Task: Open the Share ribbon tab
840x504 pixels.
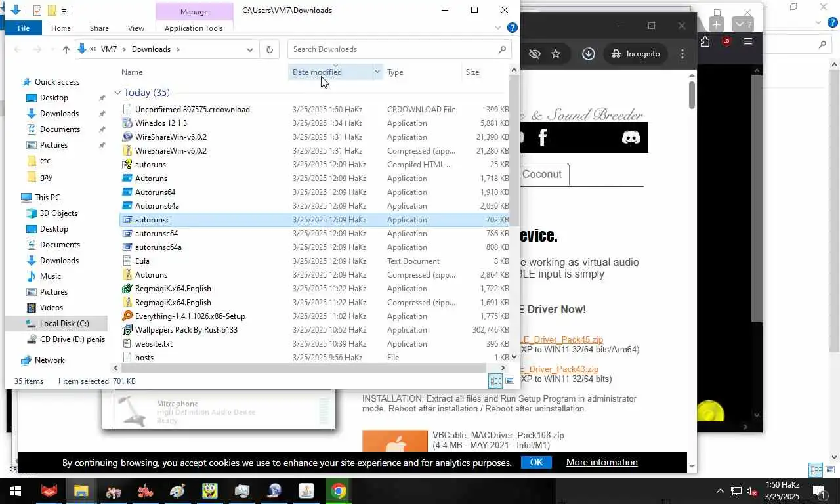Action: (99, 28)
